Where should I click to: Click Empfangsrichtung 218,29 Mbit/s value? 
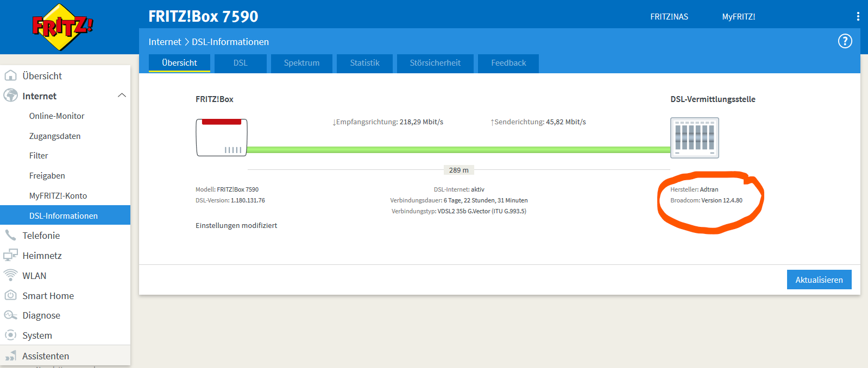(388, 122)
